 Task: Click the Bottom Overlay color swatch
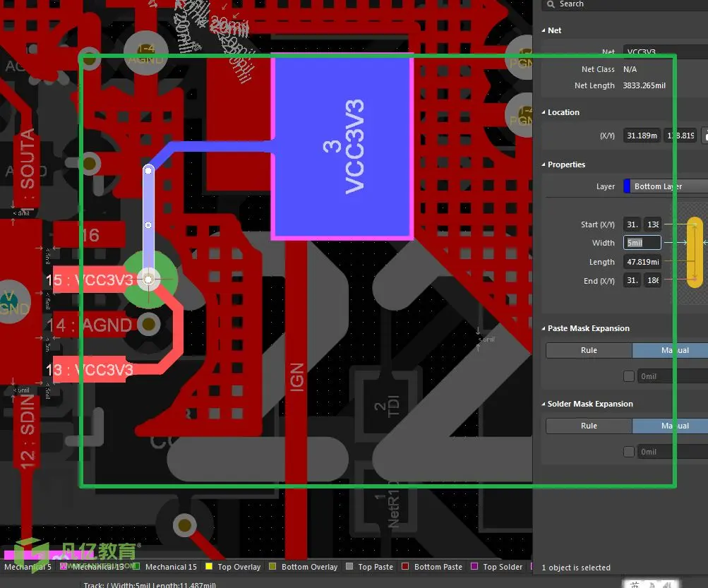pos(272,566)
